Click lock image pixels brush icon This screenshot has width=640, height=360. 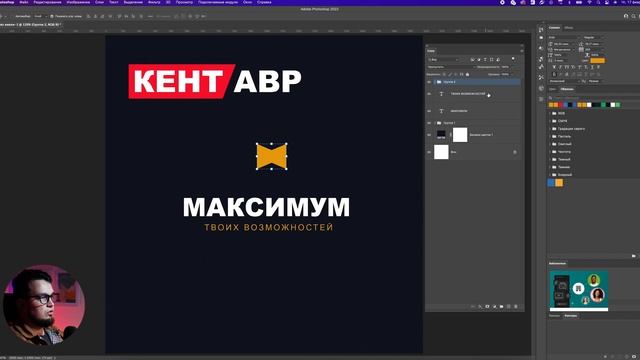450,74
